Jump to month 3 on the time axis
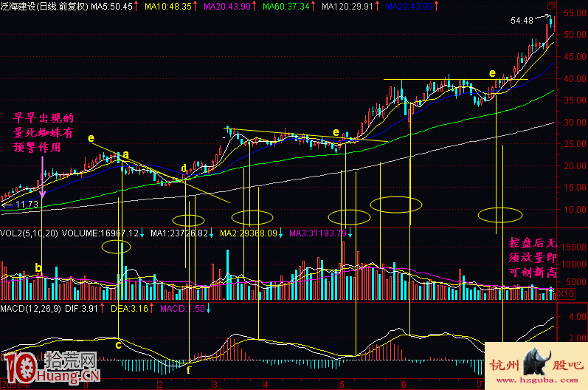 [215, 385]
